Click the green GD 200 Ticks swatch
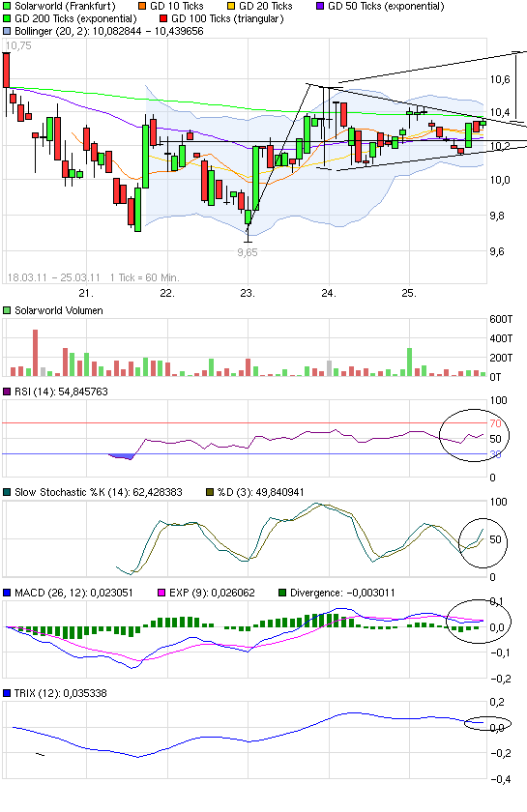Screen dimensions: 527x812 click(7, 19)
